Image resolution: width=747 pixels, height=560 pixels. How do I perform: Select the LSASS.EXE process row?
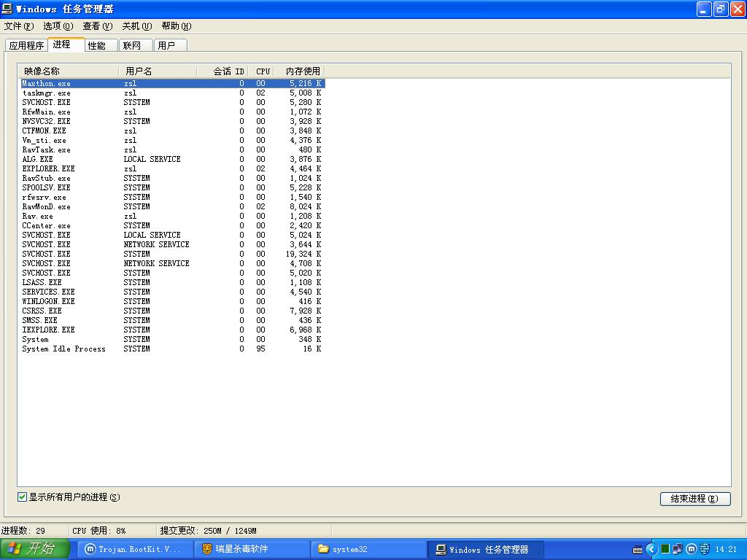172,282
